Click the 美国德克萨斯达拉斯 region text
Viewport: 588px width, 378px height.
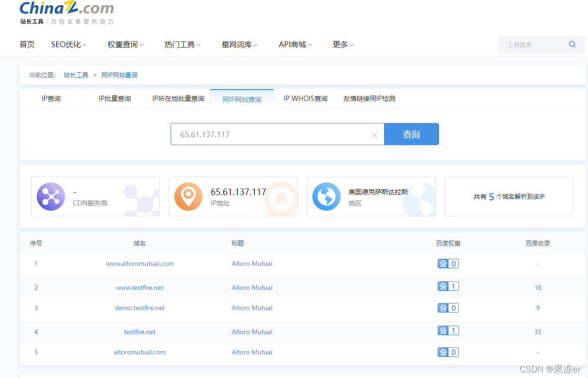coord(378,192)
